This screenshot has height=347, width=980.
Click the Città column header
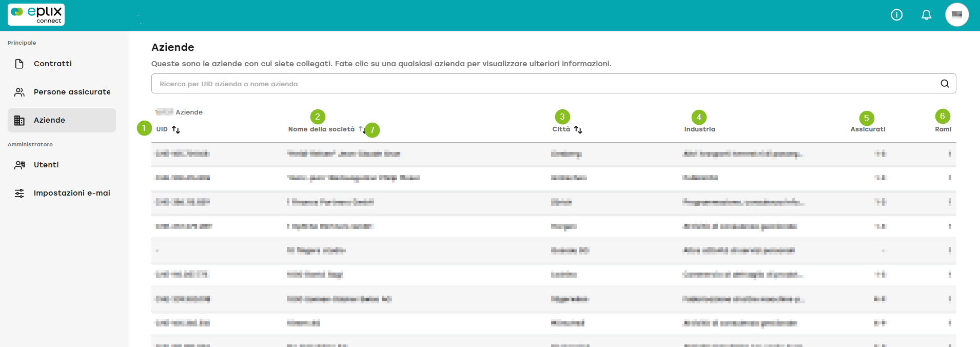pyautogui.click(x=561, y=129)
